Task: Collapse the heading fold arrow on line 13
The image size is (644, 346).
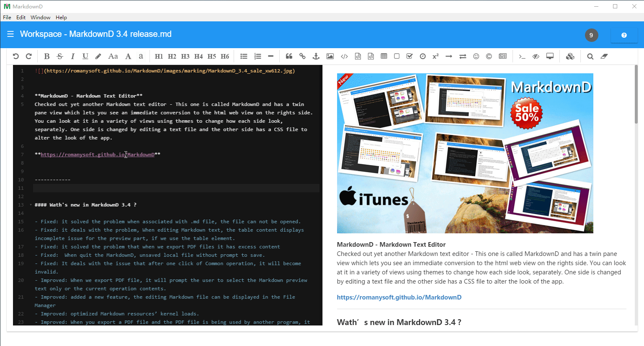Action: [x=31, y=205]
